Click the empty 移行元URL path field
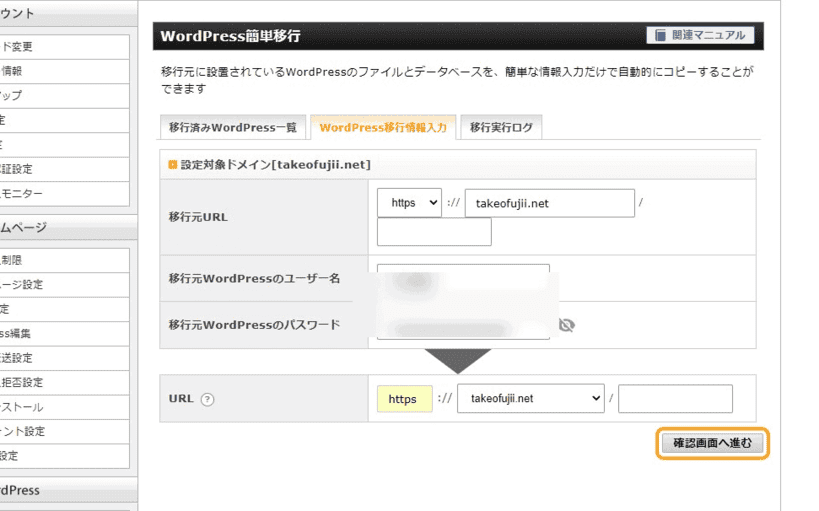 tap(434, 232)
